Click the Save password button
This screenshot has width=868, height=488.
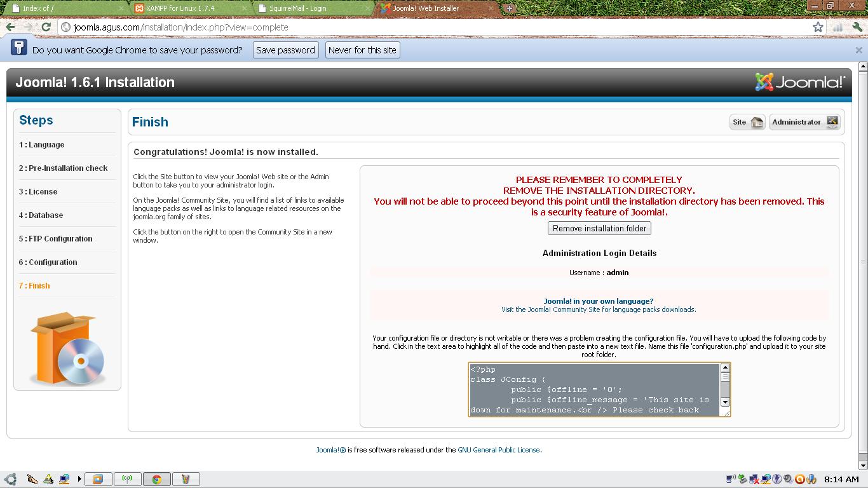click(285, 50)
